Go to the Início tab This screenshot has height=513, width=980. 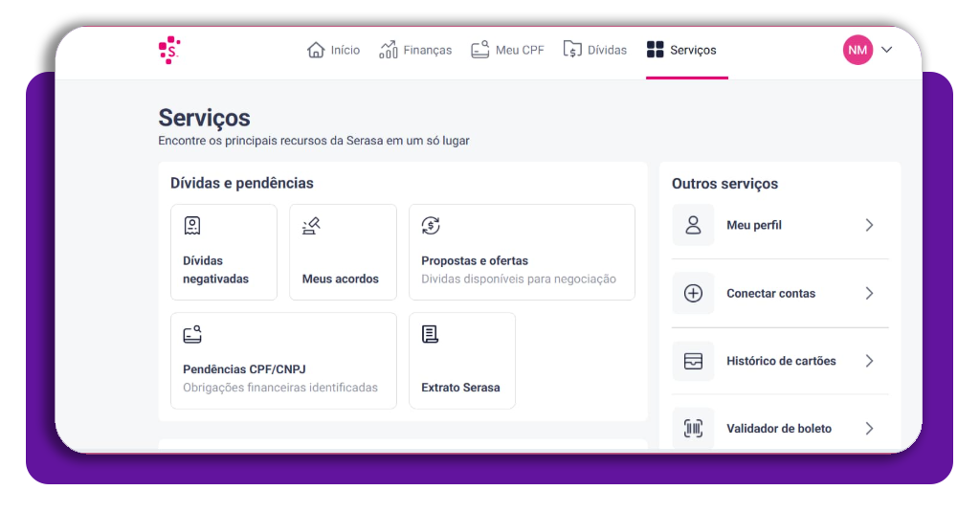pyautogui.click(x=333, y=50)
